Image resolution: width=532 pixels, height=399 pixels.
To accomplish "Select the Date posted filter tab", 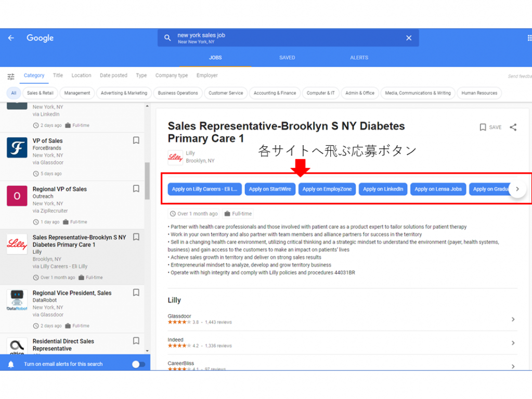I will 114,75.
